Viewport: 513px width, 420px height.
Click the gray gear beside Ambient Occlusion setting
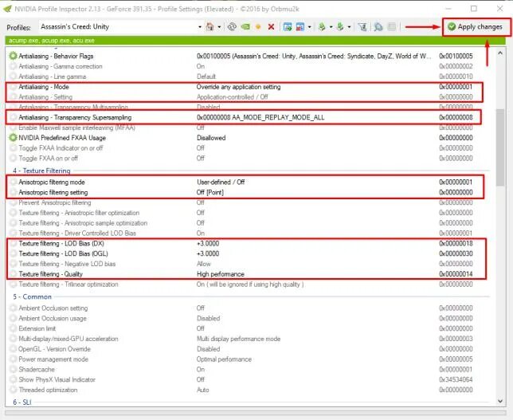tap(13, 308)
